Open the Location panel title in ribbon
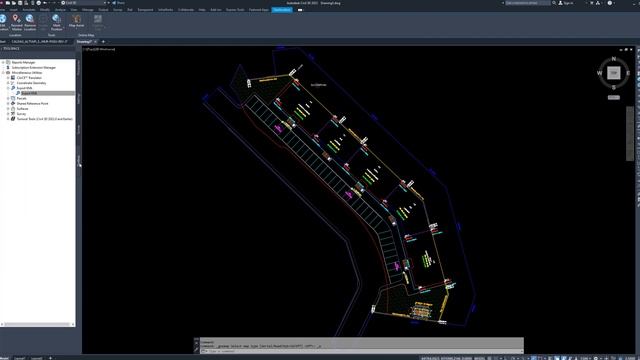640x360 pixels. (x=15, y=35)
